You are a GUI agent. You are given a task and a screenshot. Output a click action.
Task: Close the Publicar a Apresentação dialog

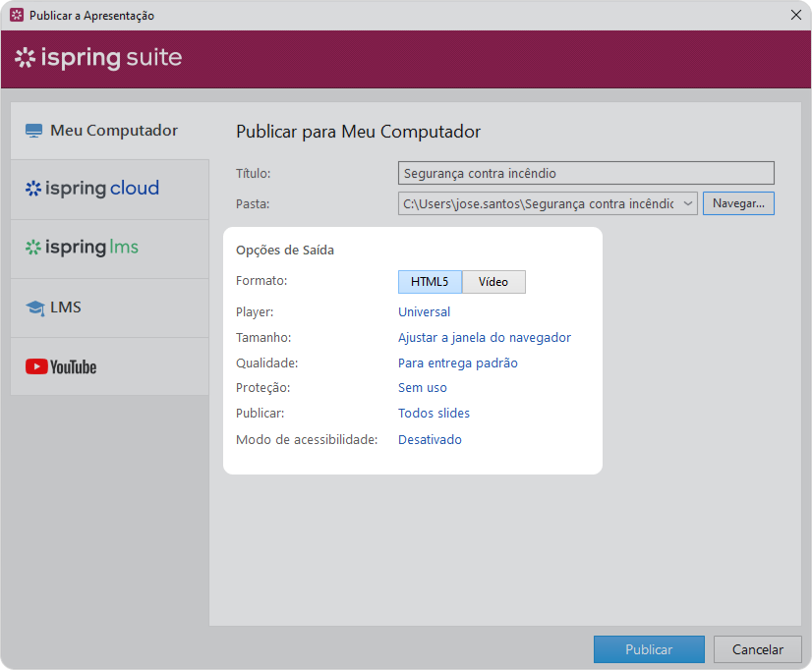tap(796, 15)
